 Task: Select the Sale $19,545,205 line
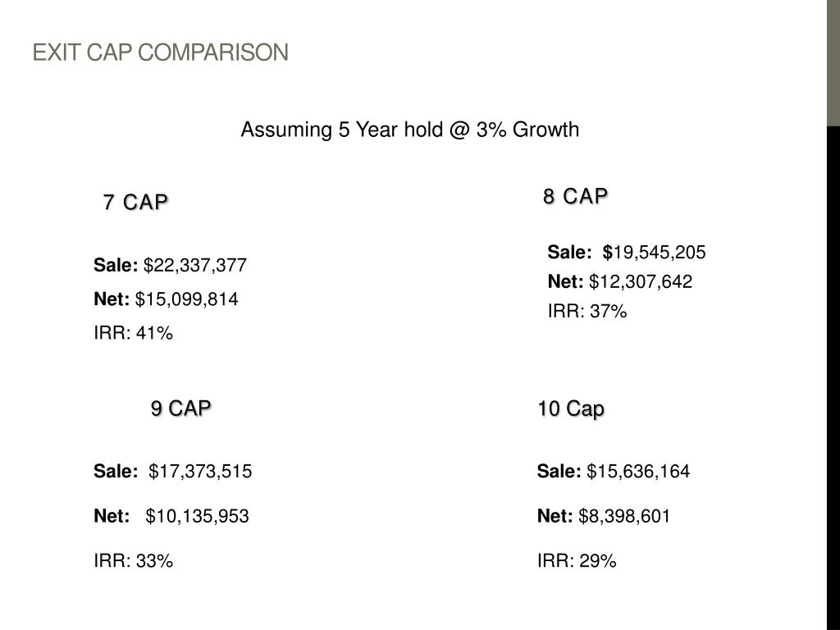(626, 252)
